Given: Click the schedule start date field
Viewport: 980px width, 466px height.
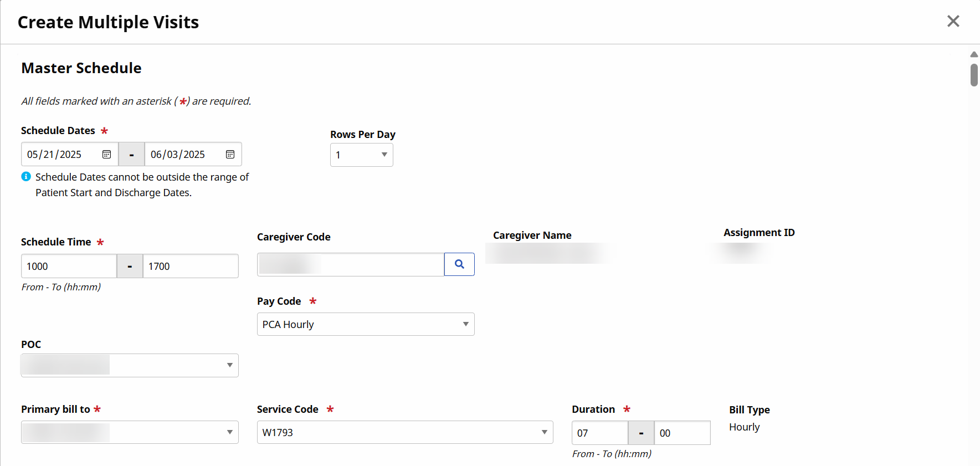Looking at the screenshot, I should (x=61, y=155).
